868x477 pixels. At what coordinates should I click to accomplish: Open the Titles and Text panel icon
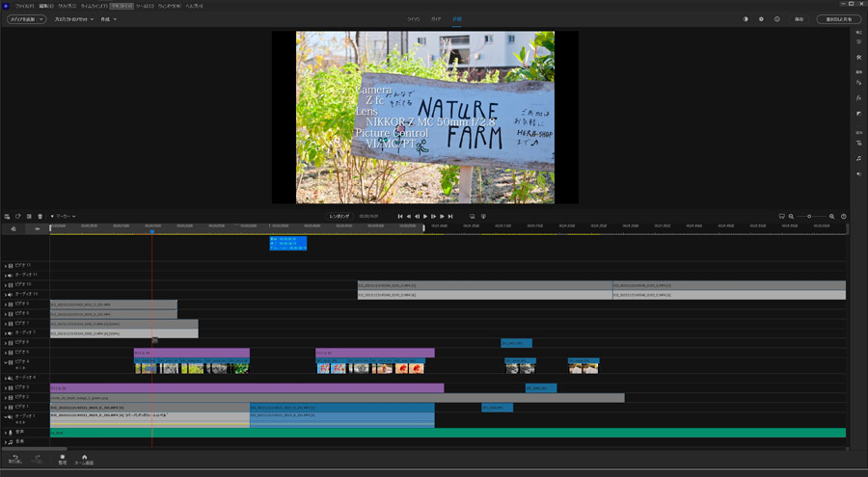pos(858,143)
